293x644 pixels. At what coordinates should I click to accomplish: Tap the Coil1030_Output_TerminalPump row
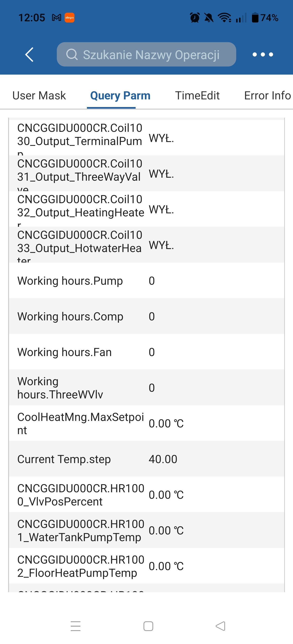(x=146, y=138)
